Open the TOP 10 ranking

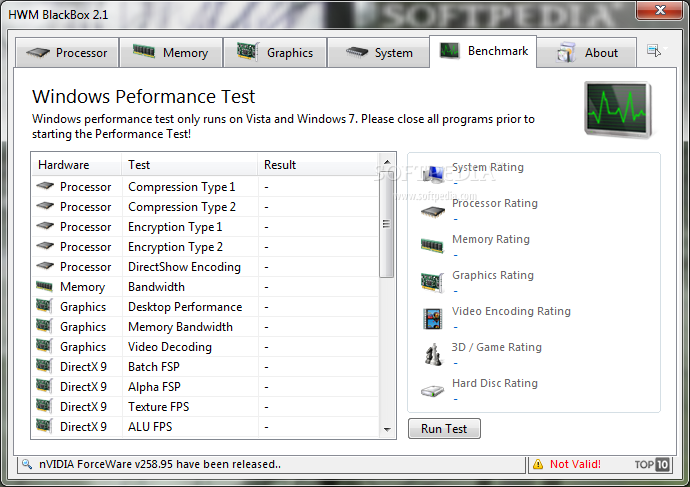coord(652,464)
